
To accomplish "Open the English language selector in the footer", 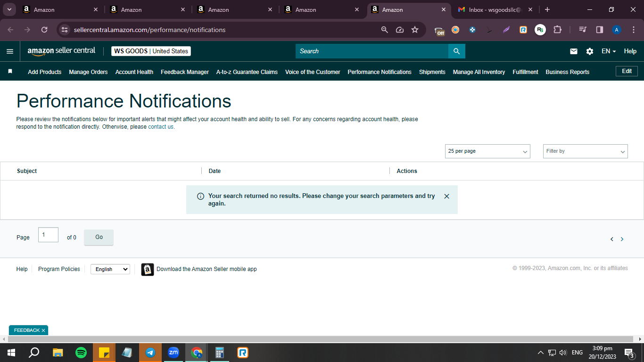I will 110,269.
